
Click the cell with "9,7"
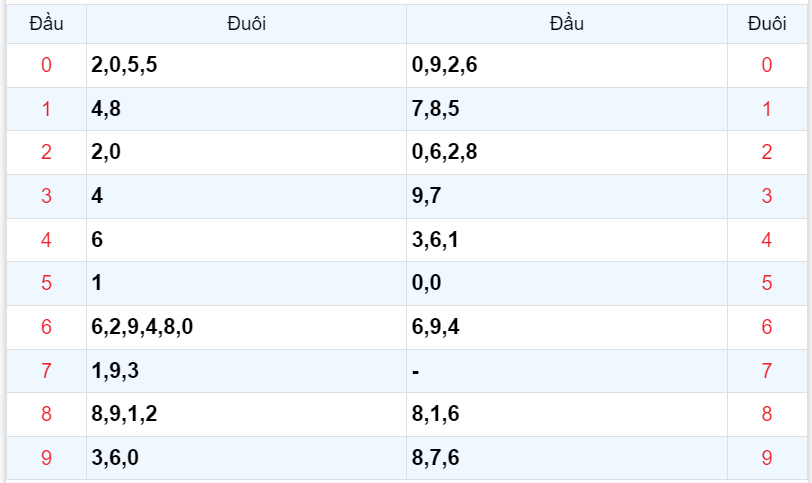pyautogui.click(x=427, y=196)
